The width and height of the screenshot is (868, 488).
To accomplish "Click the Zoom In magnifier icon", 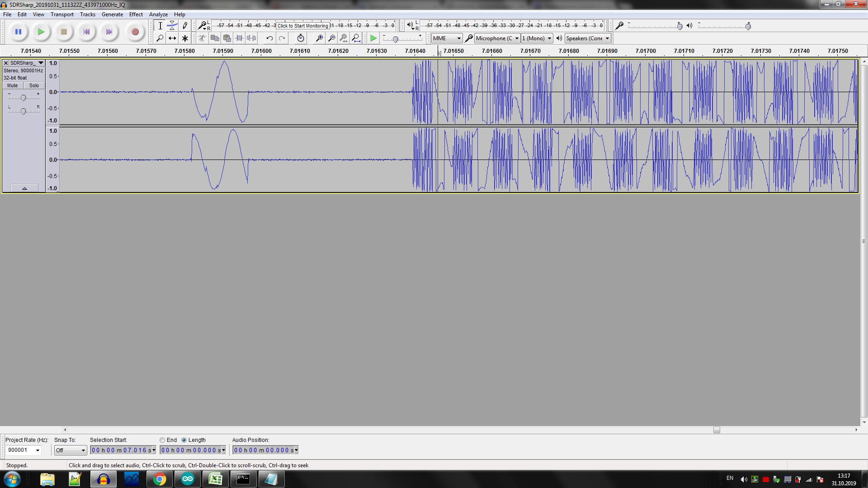I will coord(319,38).
